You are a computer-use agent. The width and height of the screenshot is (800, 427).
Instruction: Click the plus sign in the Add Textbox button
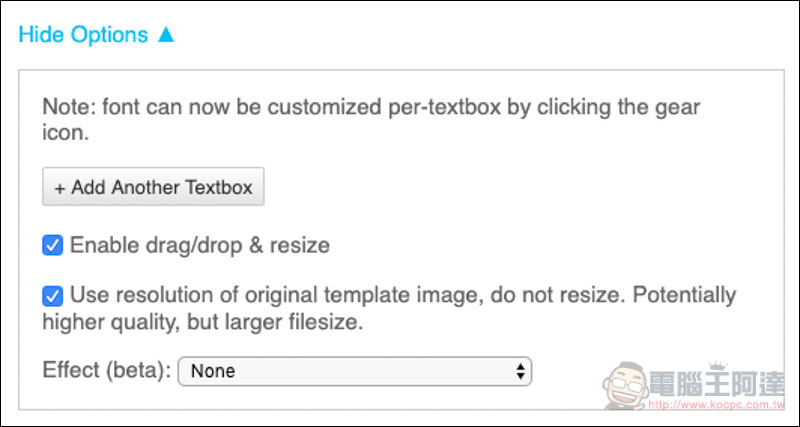[x=60, y=188]
